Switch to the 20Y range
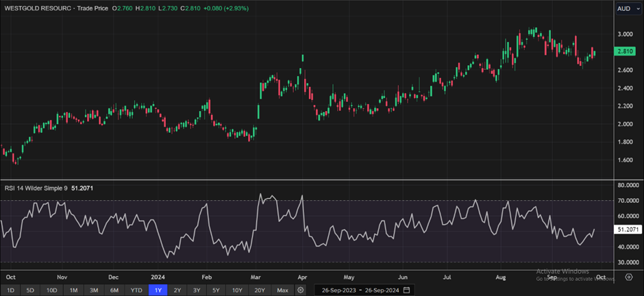 260,290
